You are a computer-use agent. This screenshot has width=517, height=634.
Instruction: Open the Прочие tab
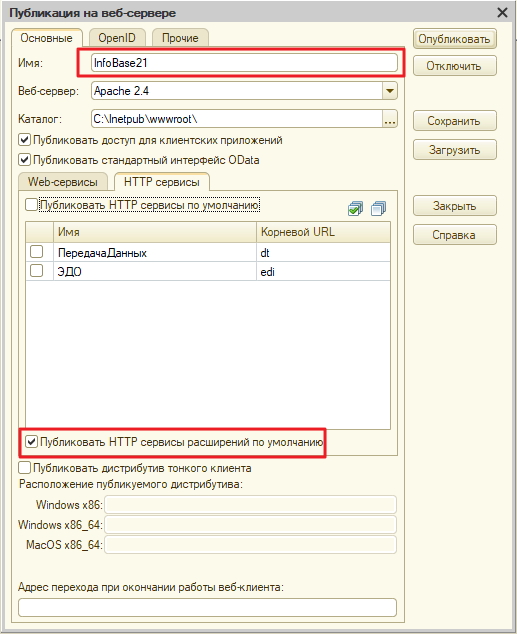[x=180, y=38]
